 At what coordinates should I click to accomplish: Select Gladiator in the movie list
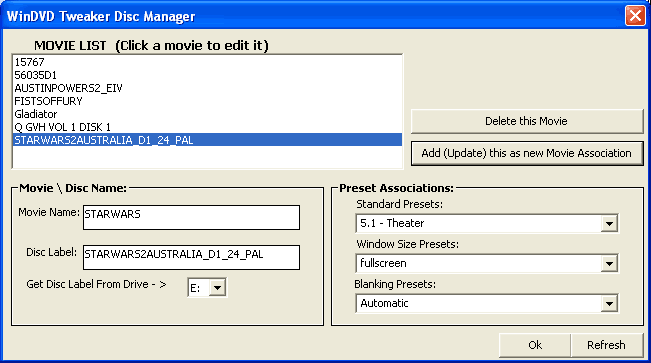[x=207, y=114]
